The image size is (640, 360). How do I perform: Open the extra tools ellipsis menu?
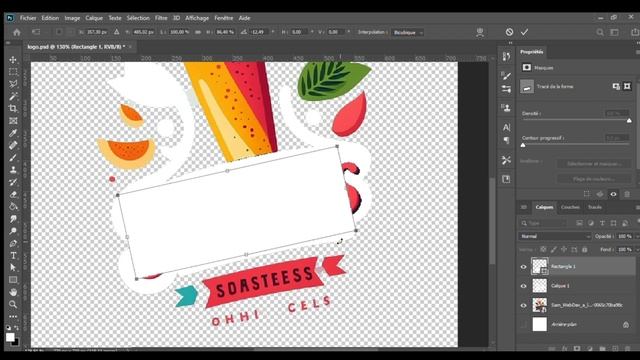[x=13, y=316]
